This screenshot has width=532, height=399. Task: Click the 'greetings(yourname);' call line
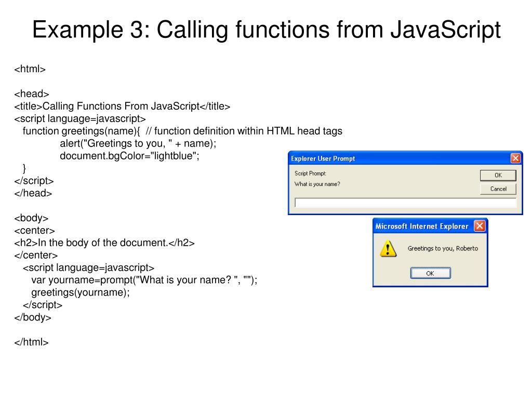80,292
